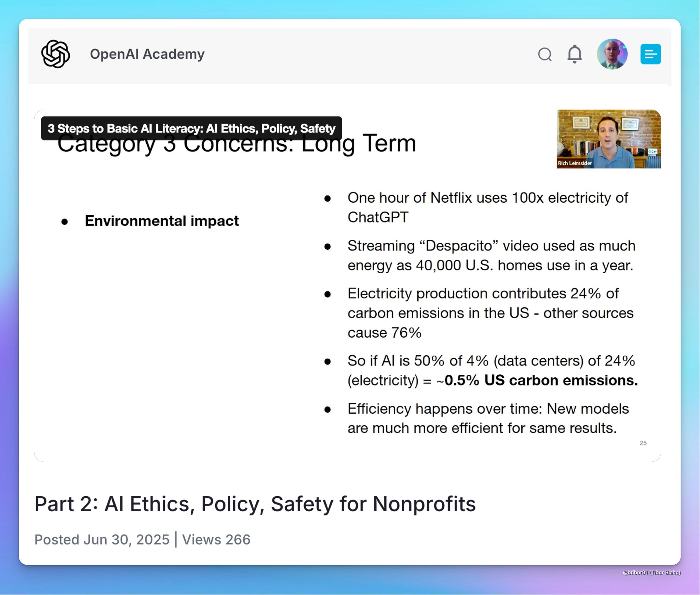Open the blue hamburger menu button
The image size is (700, 595).
coord(650,54)
